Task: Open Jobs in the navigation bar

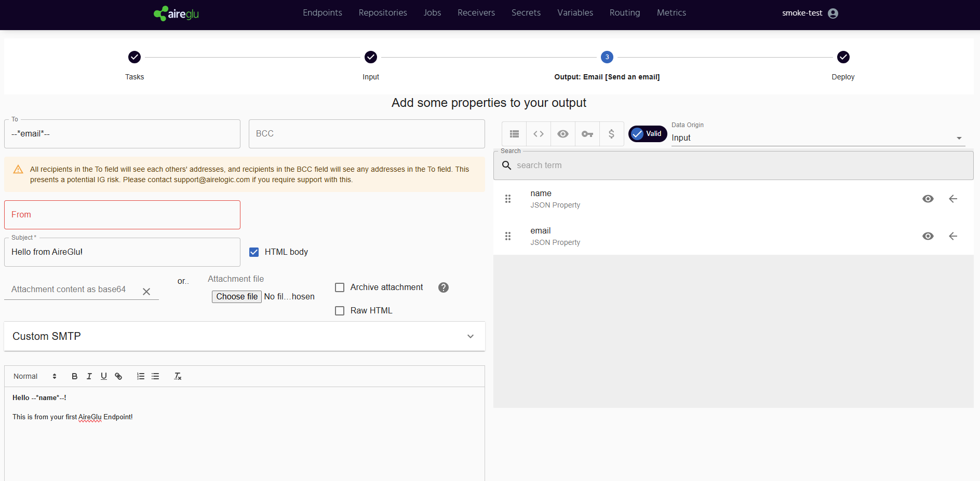Action: tap(432, 12)
